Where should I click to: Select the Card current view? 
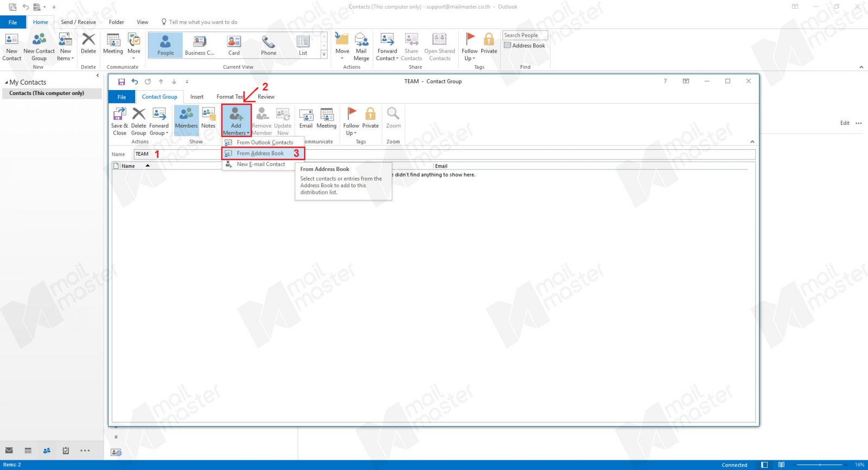pyautogui.click(x=234, y=45)
